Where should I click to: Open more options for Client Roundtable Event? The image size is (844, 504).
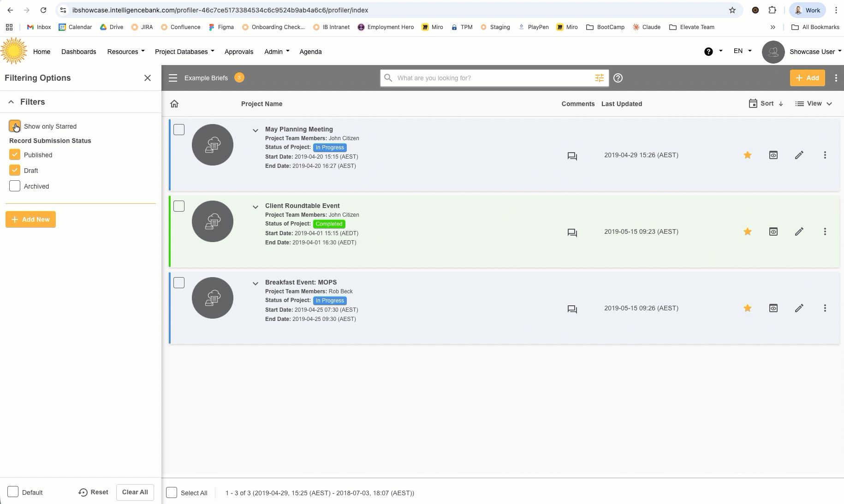825,231
